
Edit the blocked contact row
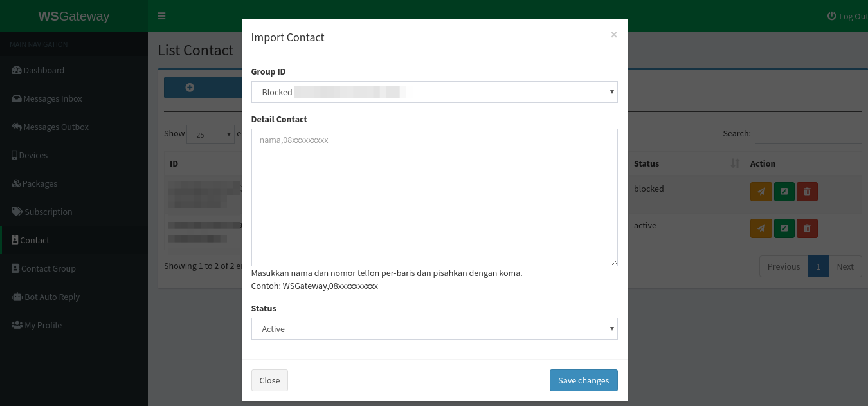[x=784, y=192]
